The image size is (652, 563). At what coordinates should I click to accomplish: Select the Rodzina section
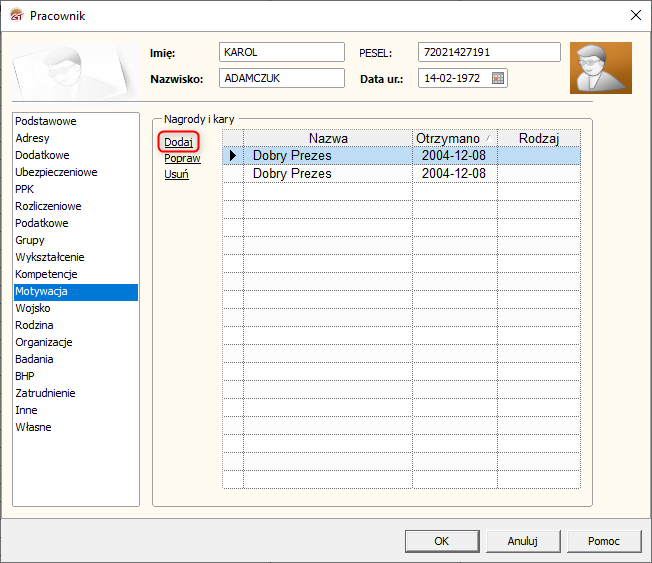tap(76, 326)
